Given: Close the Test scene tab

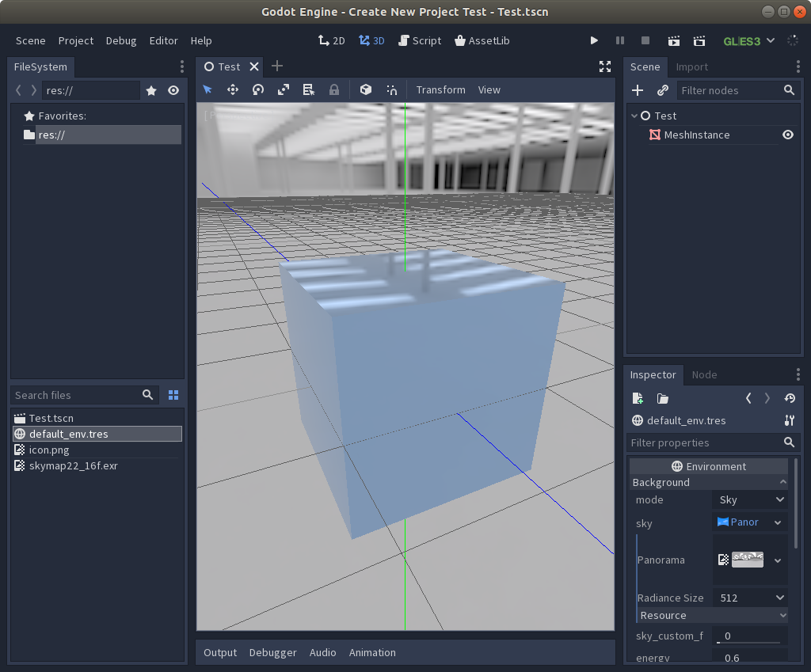Looking at the screenshot, I should [254, 66].
